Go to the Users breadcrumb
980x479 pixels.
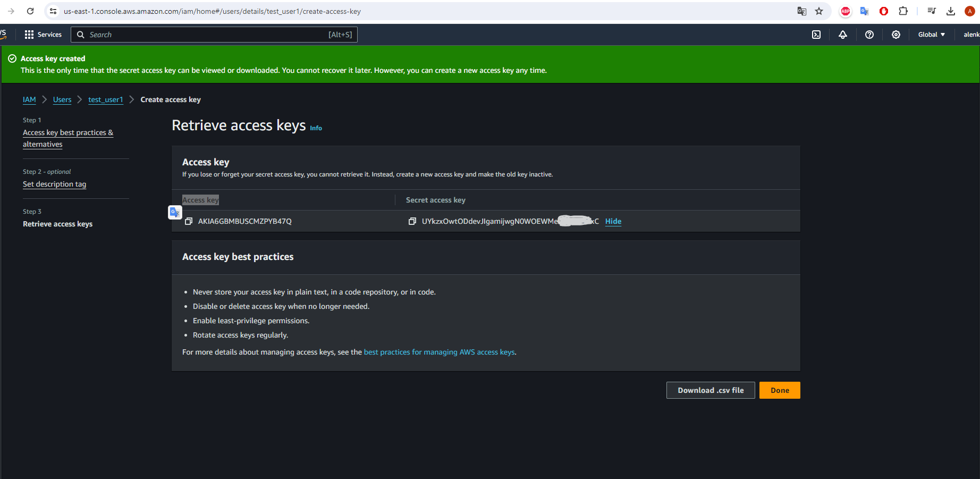tap(62, 99)
